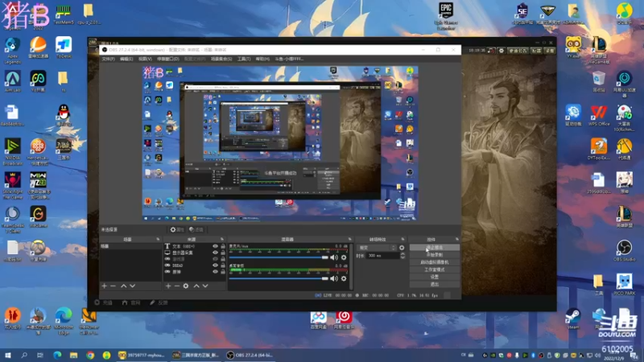Enable 工作室模式 studio mode
Image resolution: width=644 pixels, height=362 pixels.
[435, 269]
